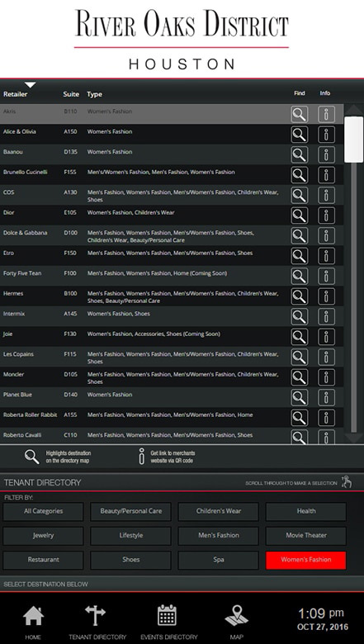Filter by Shoes category
Screen dimensions: 364x644
coord(131,560)
